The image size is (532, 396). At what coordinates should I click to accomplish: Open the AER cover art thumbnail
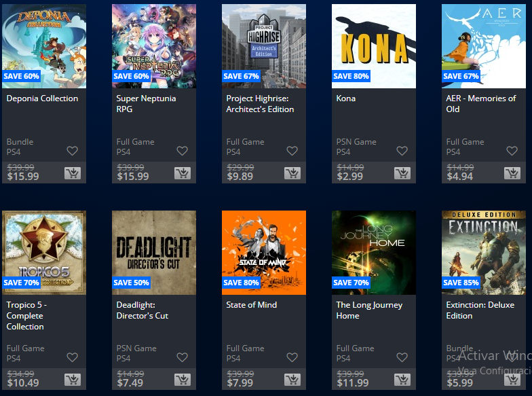(484, 46)
